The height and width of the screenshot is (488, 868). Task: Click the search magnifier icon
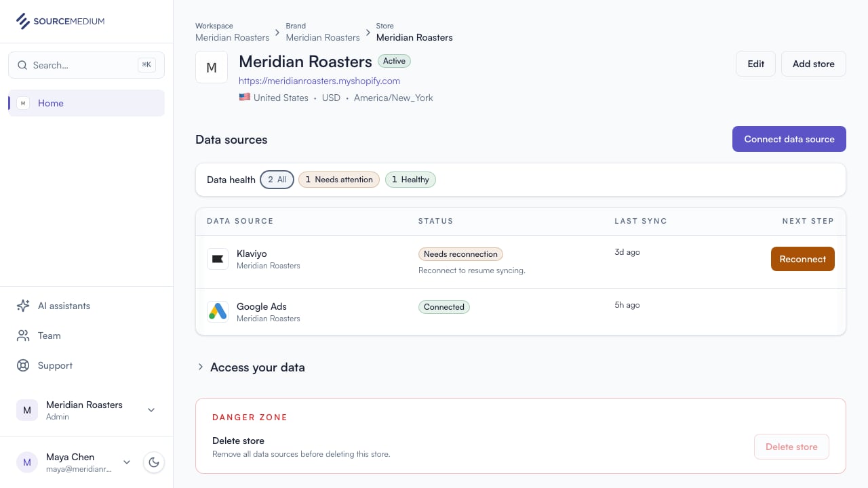tap(22, 65)
